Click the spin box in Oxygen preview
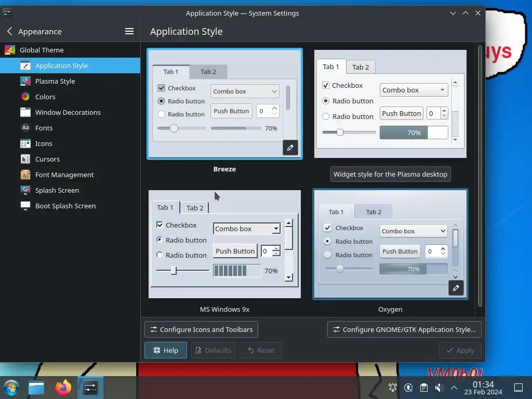This screenshot has width=532, height=399. (x=436, y=251)
